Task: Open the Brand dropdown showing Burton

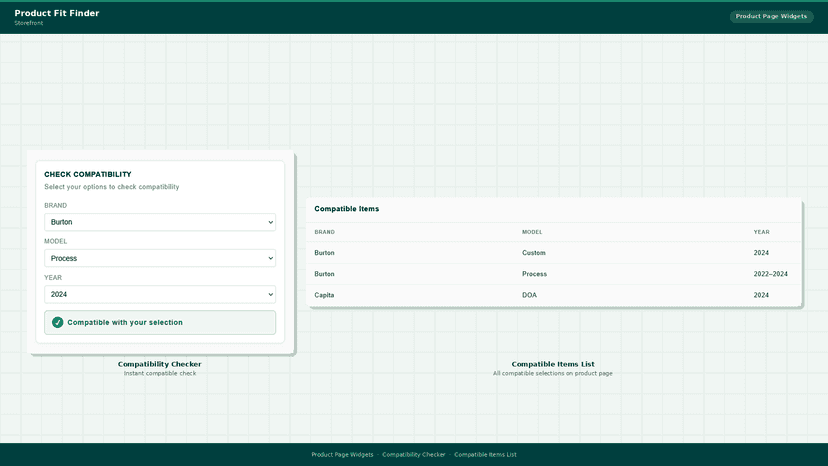Action: tap(160, 222)
